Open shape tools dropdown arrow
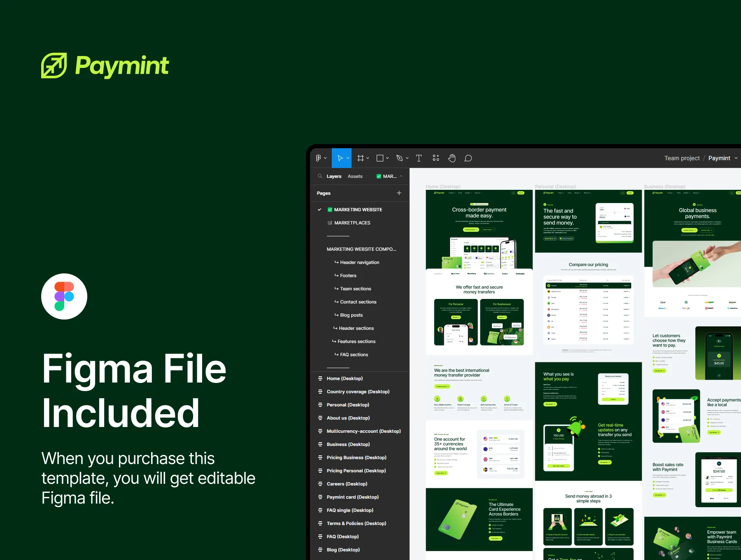 [387, 158]
